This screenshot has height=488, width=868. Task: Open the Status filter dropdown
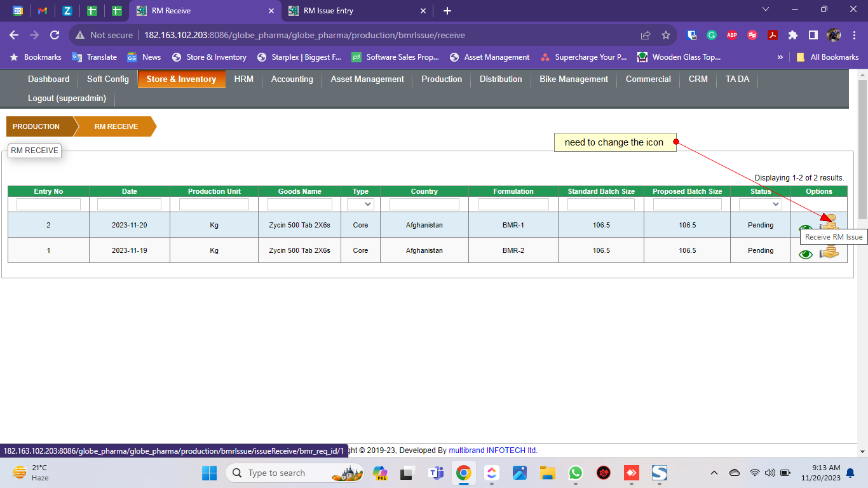click(760, 205)
